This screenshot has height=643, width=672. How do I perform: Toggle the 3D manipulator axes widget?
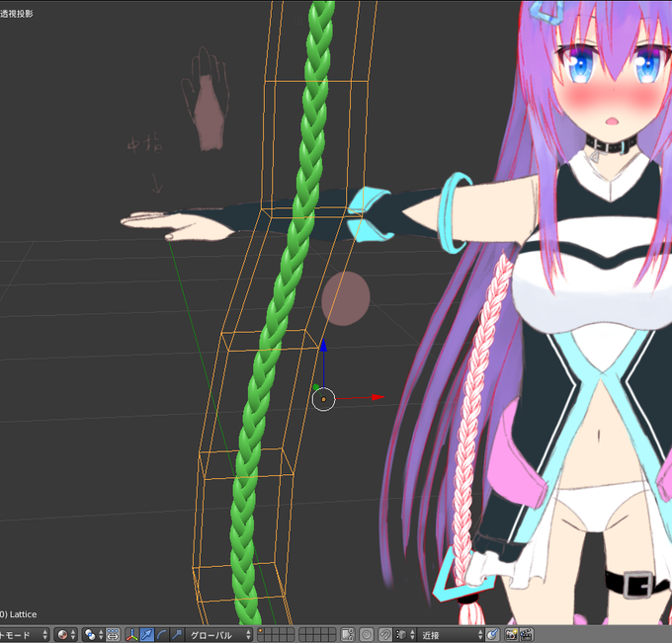pyautogui.click(x=132, y=634)
